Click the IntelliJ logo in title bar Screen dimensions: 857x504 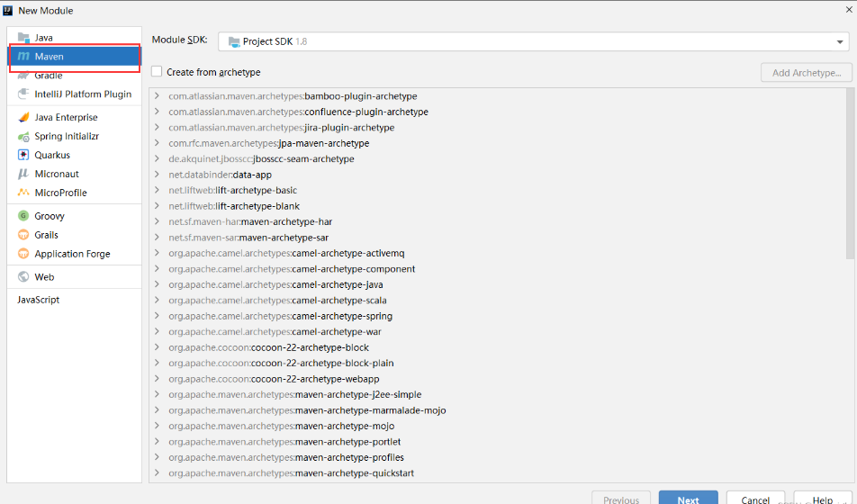(7, 11)
